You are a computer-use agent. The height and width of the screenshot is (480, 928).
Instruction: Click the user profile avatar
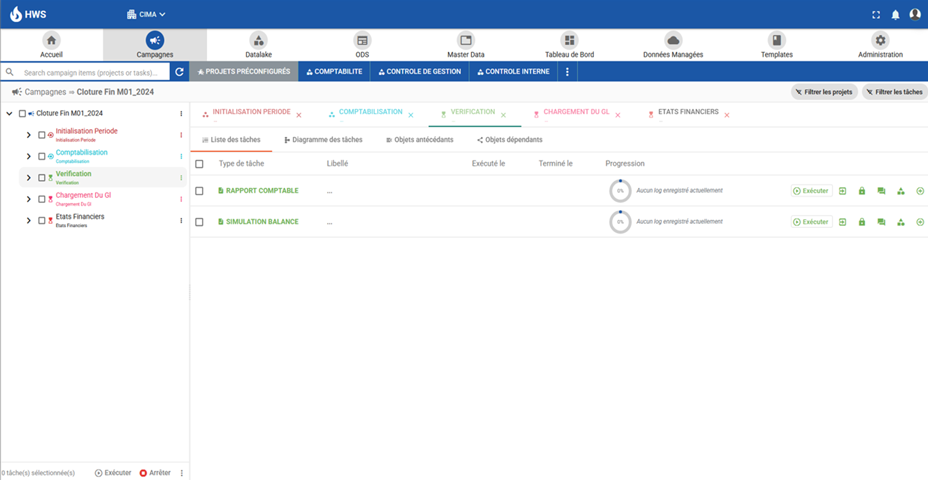914,15
